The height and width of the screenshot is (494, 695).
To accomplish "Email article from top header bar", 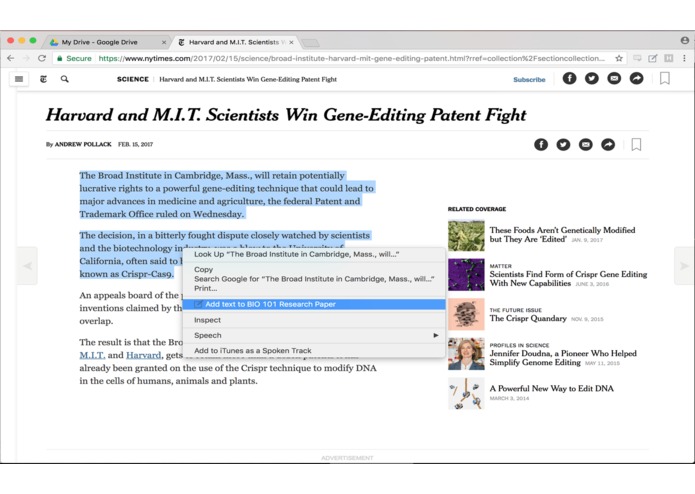I will (614, 78).
